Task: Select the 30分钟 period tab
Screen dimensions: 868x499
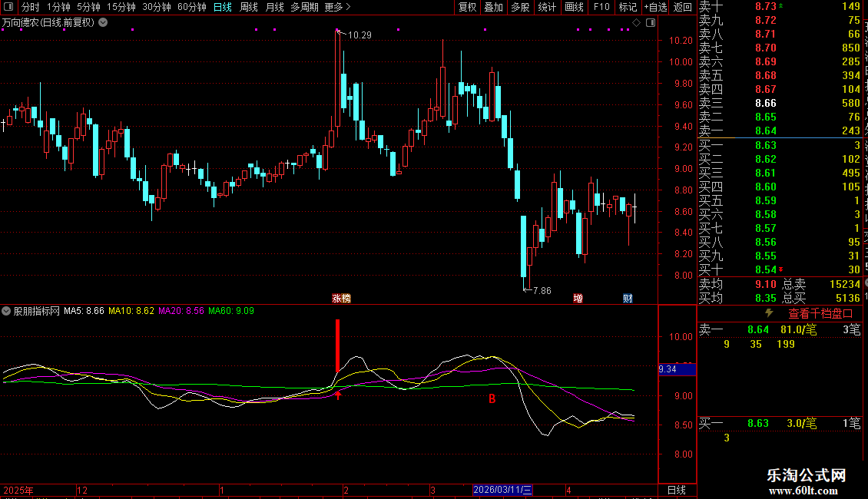Action: click(157, 7)
